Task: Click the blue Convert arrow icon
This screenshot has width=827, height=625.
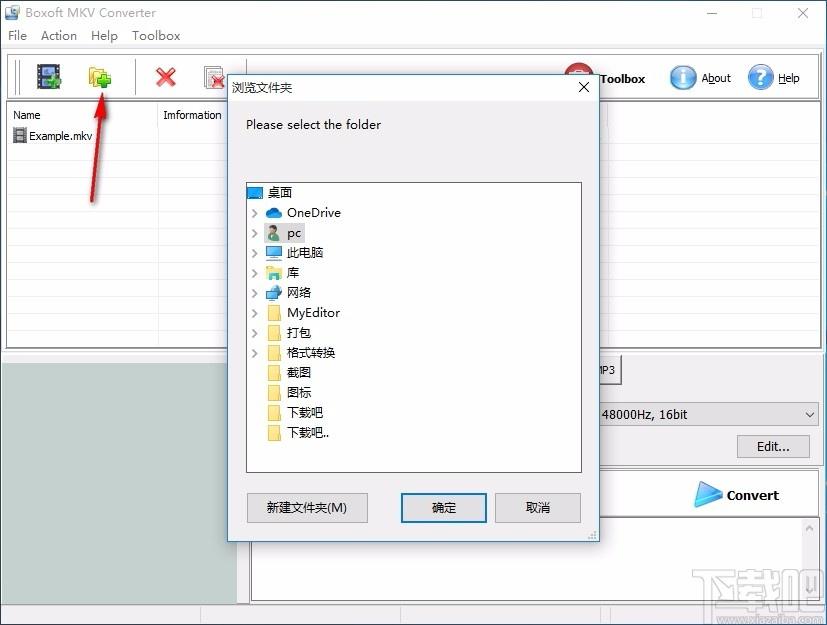Action: point(707,495)
